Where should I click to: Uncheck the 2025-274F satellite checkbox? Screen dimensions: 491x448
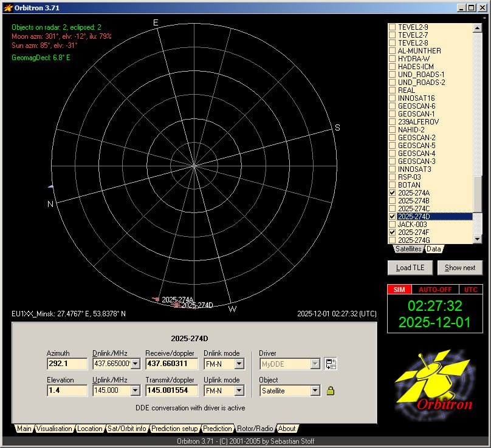(392, 232)
